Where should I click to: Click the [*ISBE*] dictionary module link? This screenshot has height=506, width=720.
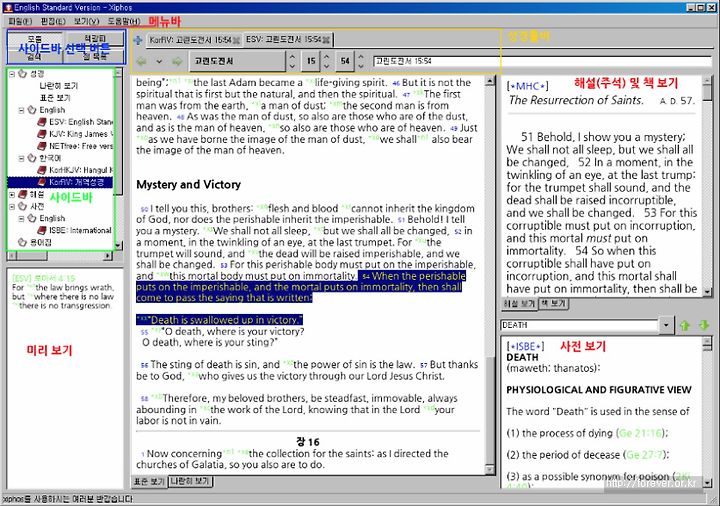pyautogui.click(x=525, y=346)
